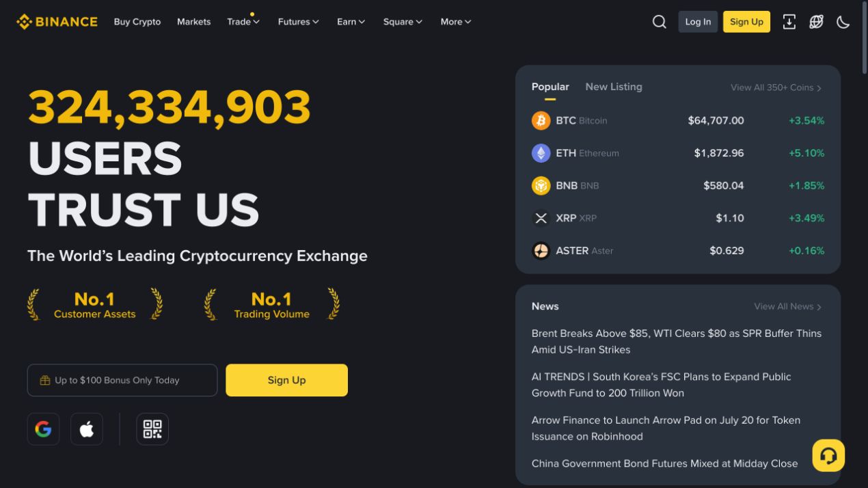Switch to the New Listing tab
The width and height of the screenshot is (868, 488).
coord(614,87)
